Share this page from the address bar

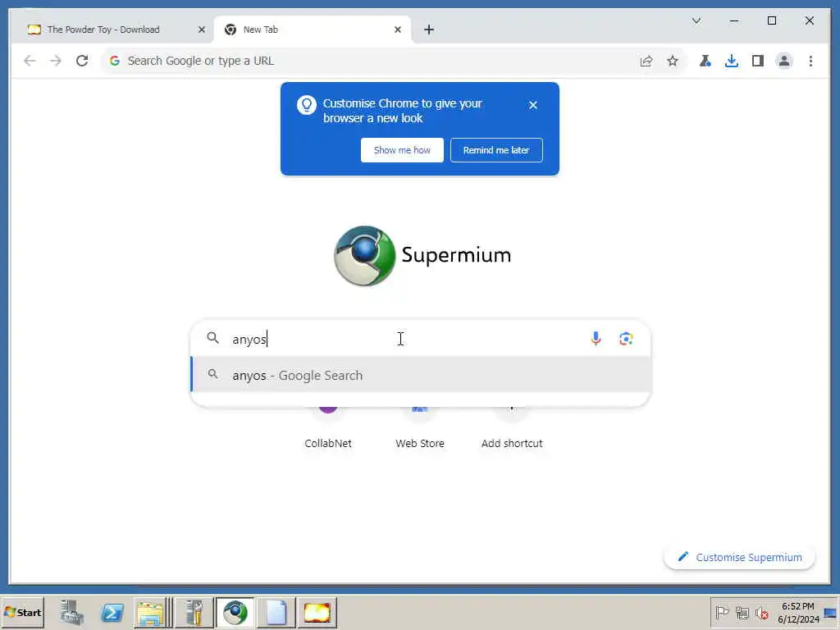tap(646, 61)
